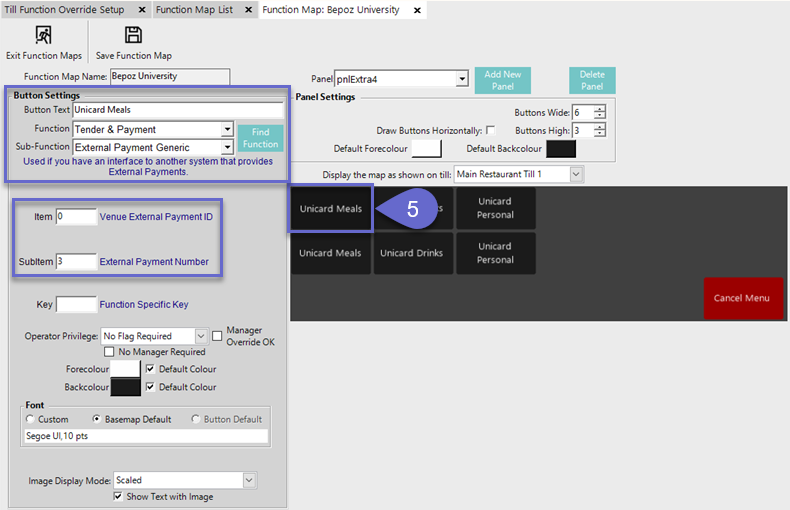Increase the Buttons Wide stepper value
The image size is (790, 510).
[x=599, y=109]
